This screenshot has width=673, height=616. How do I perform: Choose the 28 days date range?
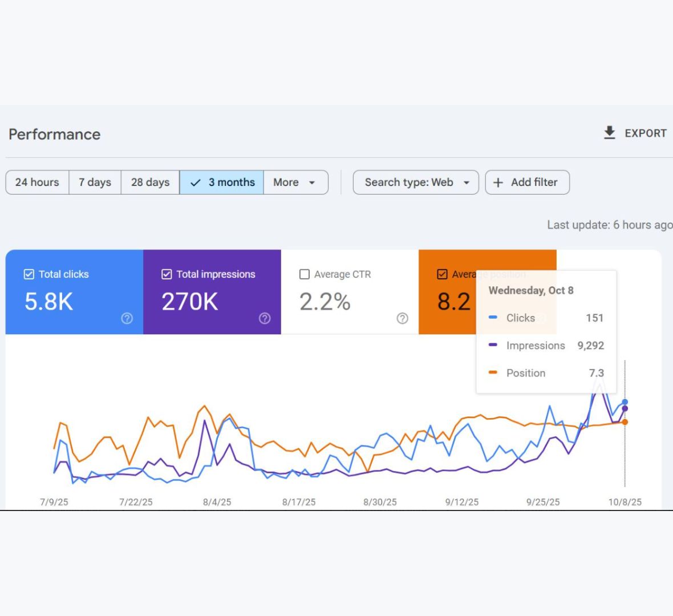click(x=150, y=183)
